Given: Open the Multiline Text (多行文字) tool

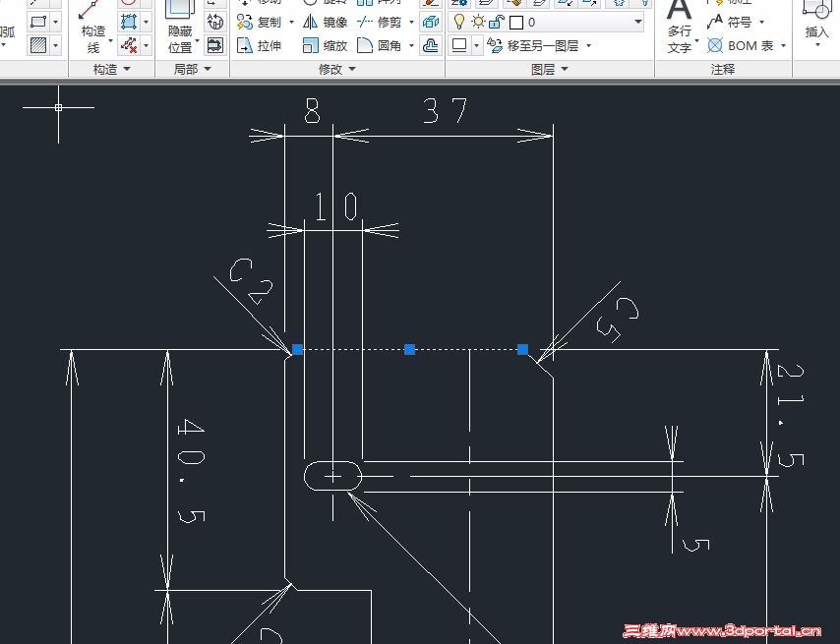Looking at the screenshot, I should click(x=678, y=28).
